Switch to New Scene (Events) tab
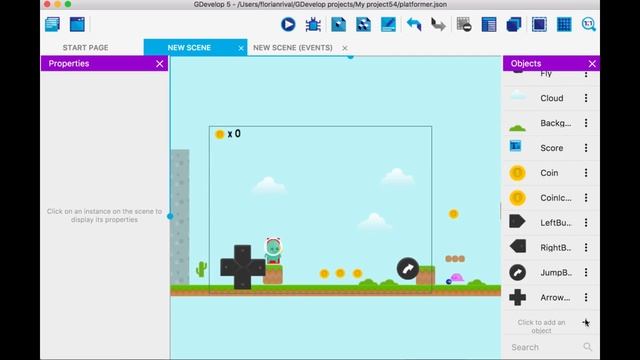Screen dimensions: 640x360 point(293,48)
